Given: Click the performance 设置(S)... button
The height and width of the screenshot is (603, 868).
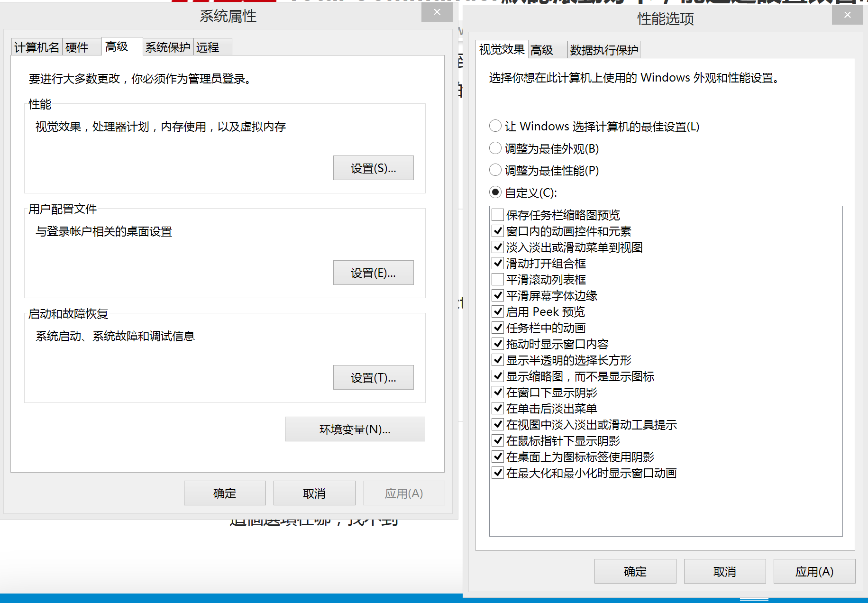Looking at the screenshot, I should [373, 168].
